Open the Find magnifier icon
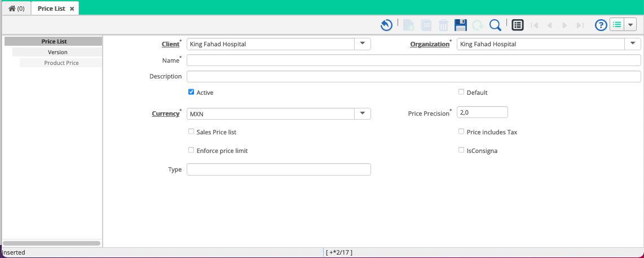644x258 pixels. pyautogui.click(x=495, y=25)
